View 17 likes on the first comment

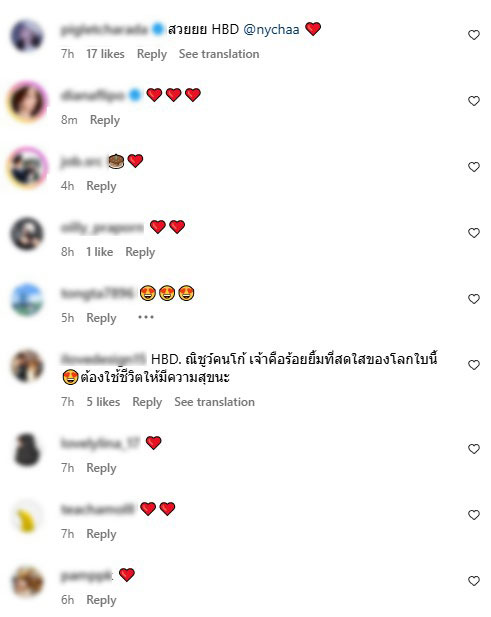pos(105,54)
